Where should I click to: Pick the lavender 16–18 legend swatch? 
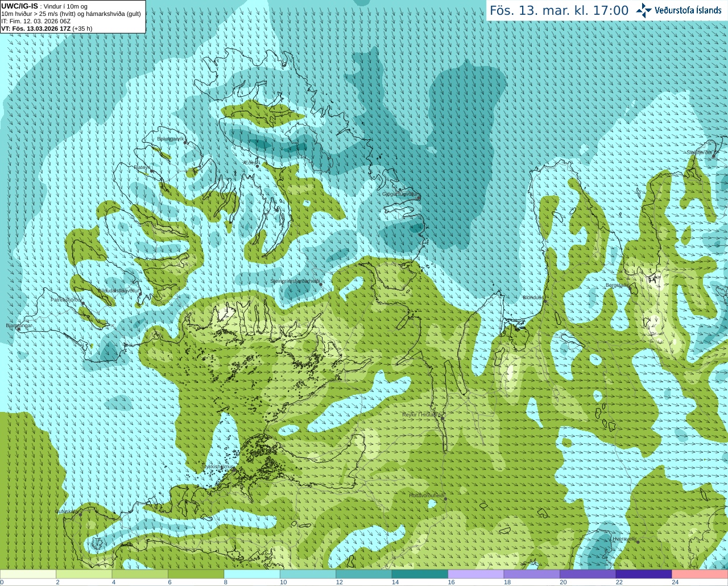tap(476, 574)
